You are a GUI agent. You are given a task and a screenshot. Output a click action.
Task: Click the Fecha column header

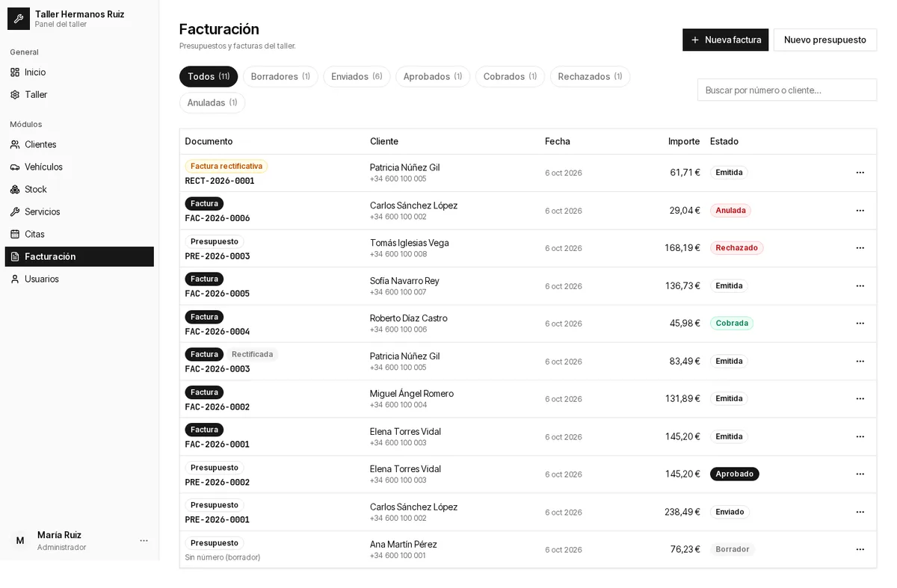(558, 142)
